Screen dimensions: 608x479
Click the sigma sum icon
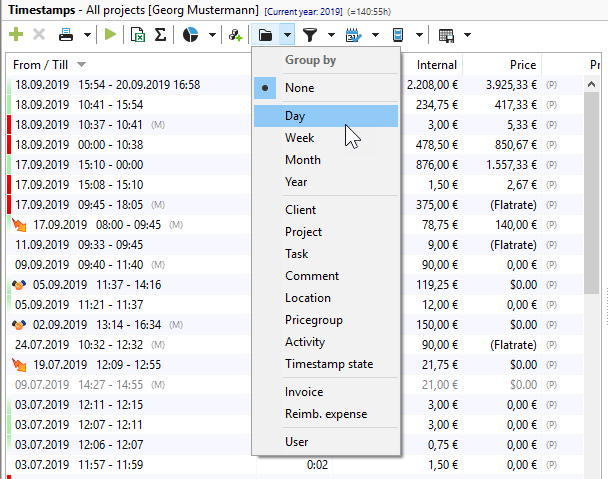[159, 35]
